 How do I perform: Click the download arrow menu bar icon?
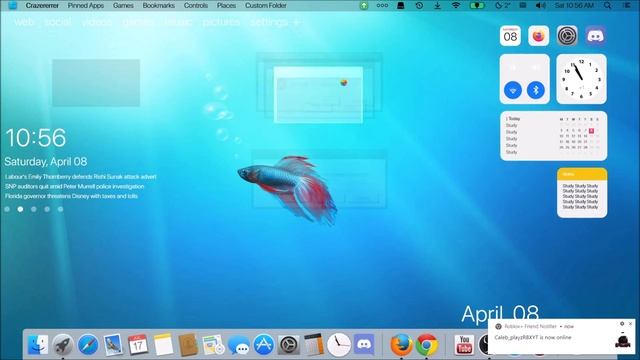[438, 6]
